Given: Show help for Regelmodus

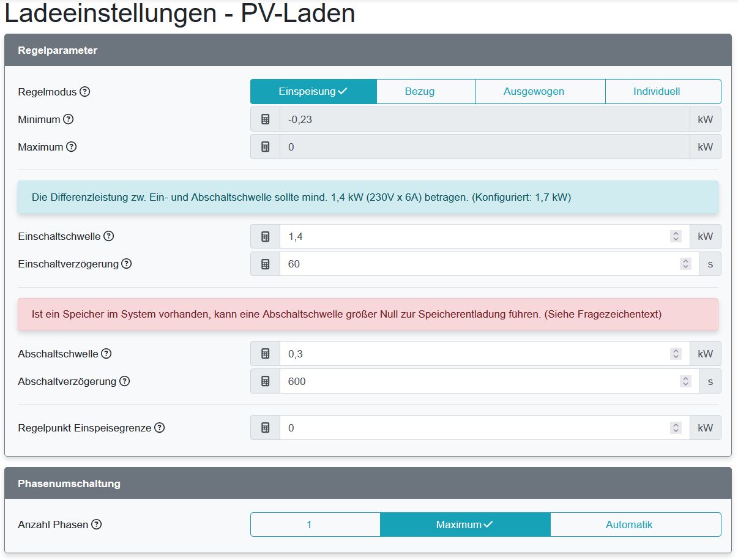Looking at the screenshot, I should pyautogui.click(x=84, y=91).
